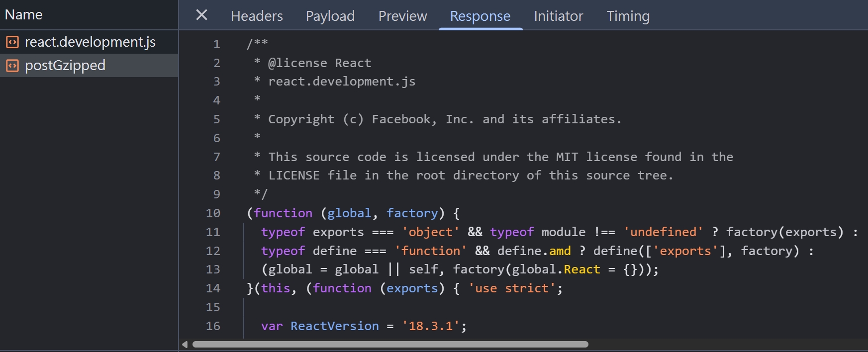
Task: Click the 'object' string on line 11
Action: pyautogui.click(x=430, y=232)
